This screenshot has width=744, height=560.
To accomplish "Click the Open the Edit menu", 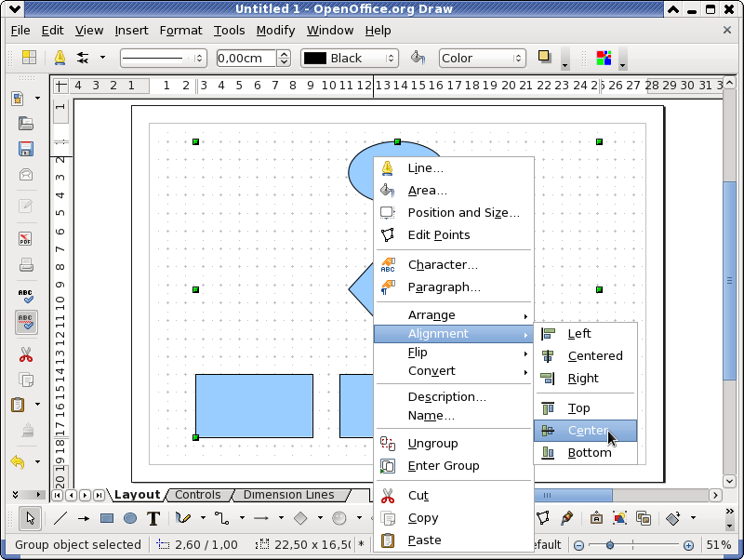I will 52,31.
